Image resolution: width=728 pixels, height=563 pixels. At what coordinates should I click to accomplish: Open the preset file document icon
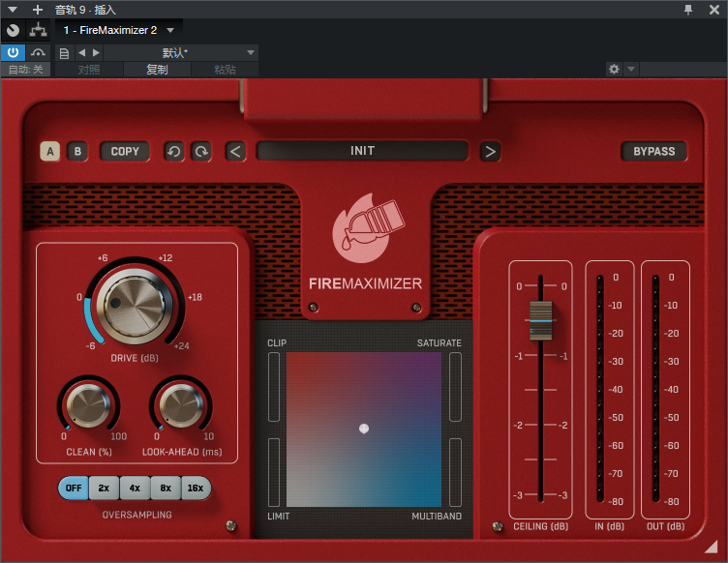tap(64, 53)
